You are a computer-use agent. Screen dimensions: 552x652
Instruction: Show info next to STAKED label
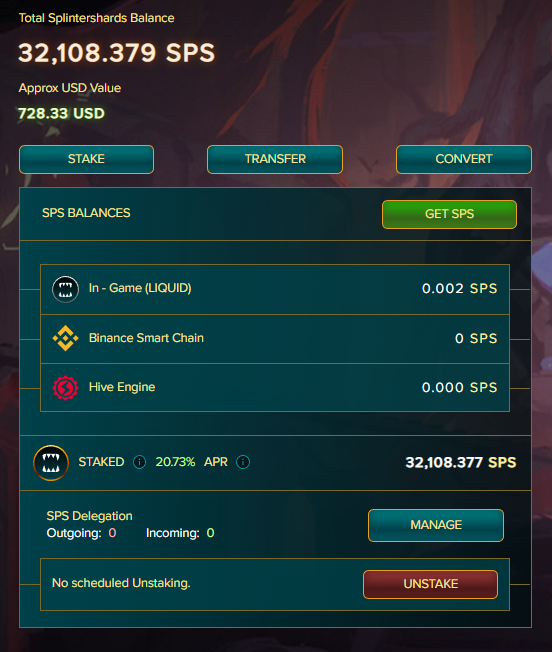139,462
